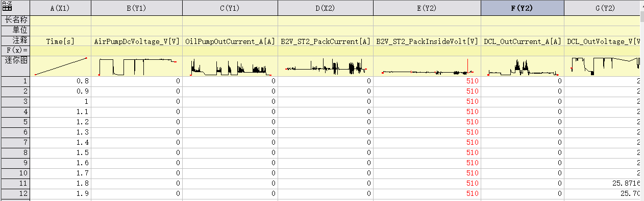Click the units cell under B(Y1)

137,31
